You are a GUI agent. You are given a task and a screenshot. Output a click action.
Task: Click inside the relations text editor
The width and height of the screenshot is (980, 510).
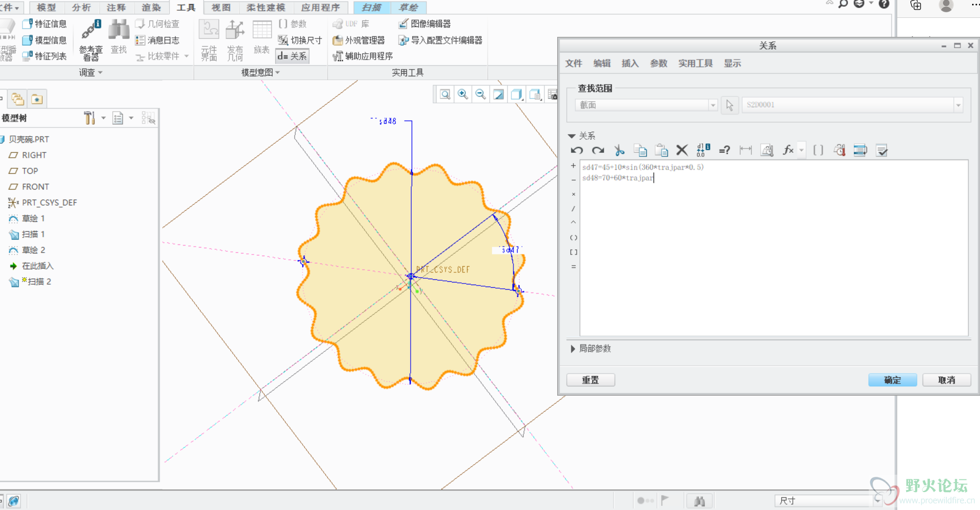(773, 253)
